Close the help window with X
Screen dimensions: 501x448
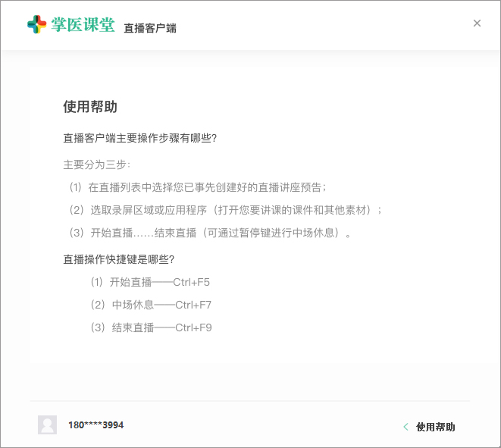477,23
